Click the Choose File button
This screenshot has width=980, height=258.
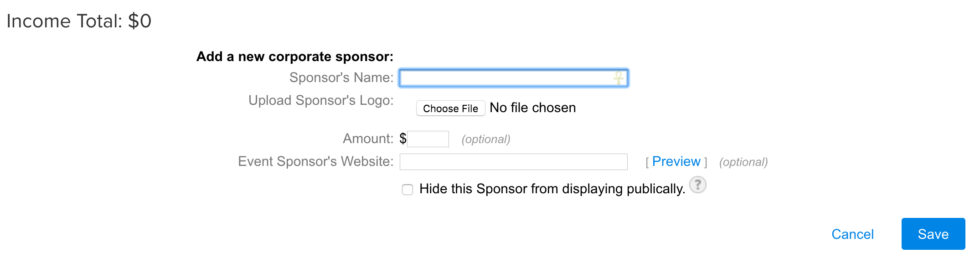click(450, 108)
